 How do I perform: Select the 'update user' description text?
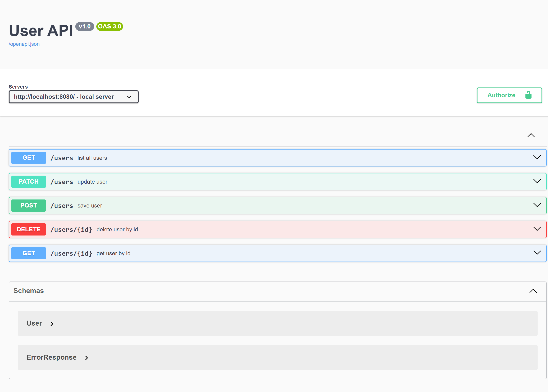pos(92,182)
